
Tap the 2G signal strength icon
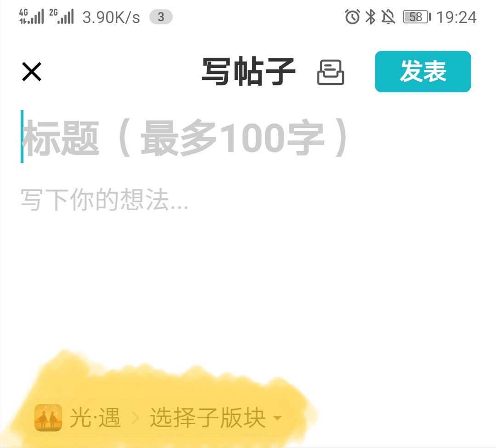pyautogui.click(x=62, y=17)
